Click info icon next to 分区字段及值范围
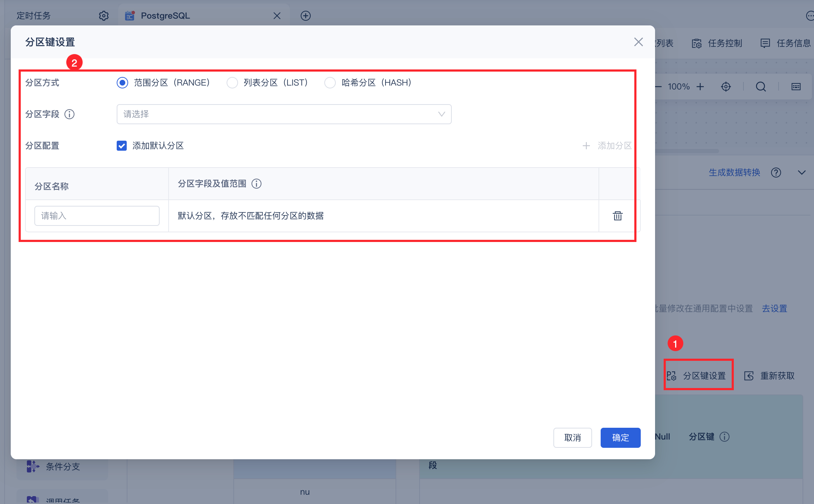814x504 pixels. pyautogui.click(x=256, y=184)
